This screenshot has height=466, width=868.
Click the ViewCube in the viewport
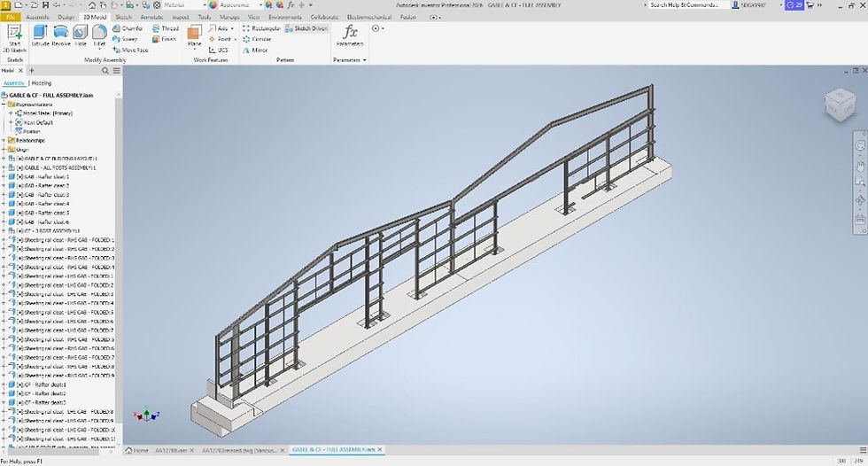coord(840,105)
